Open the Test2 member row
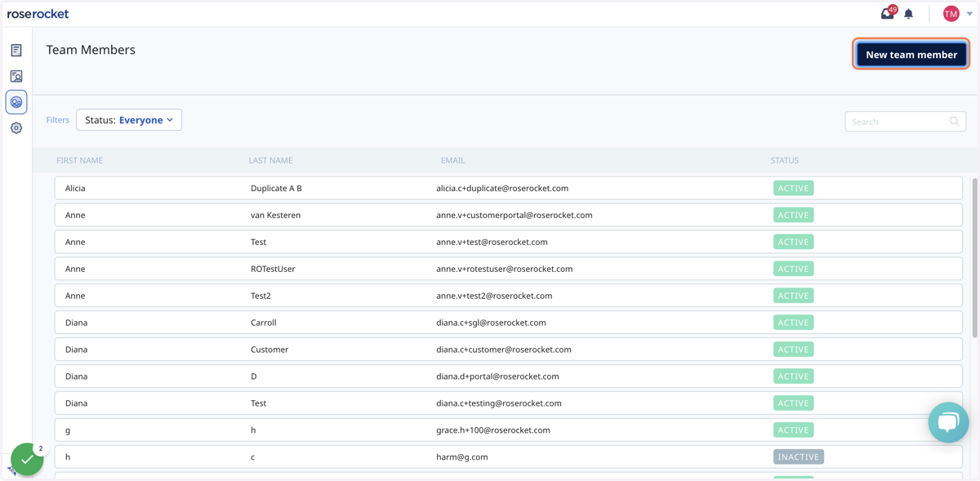The height and width of the screenshot is (481, 980). click(x=509, y=296)
